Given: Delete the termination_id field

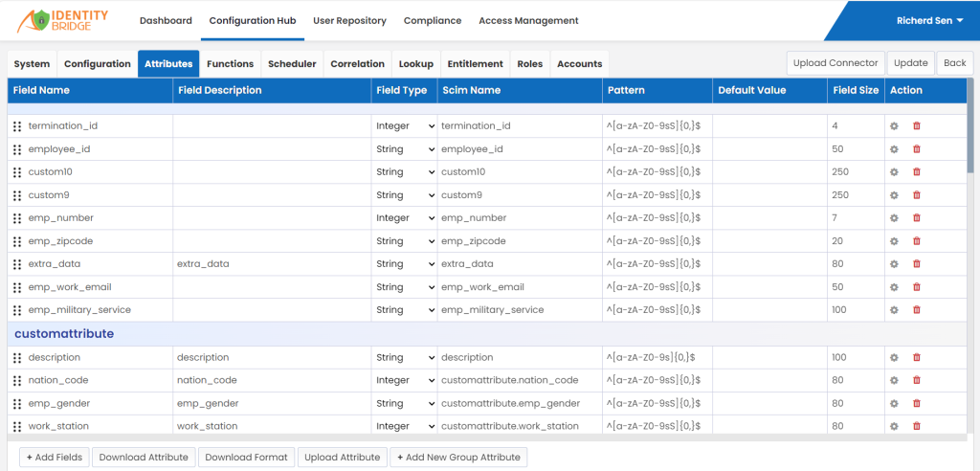Looking at the screenshot, I should pos(917,125).
